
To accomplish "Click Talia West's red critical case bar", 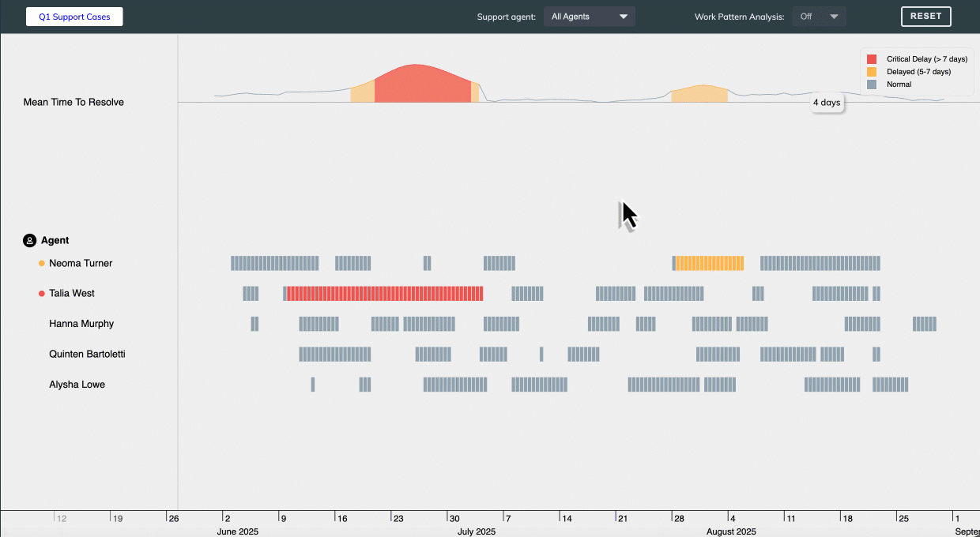I will (383, 293).
